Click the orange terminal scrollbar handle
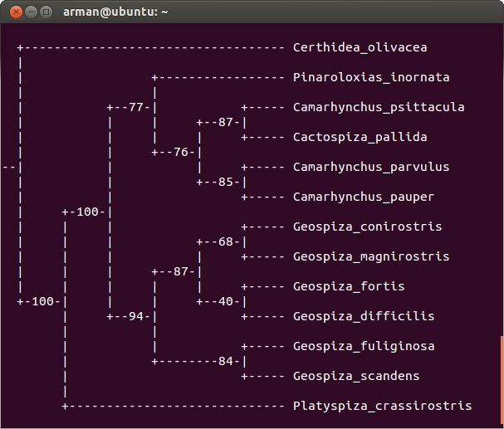Screen dimensions: 504x429 pyautogui.click(x=502, y=382)
